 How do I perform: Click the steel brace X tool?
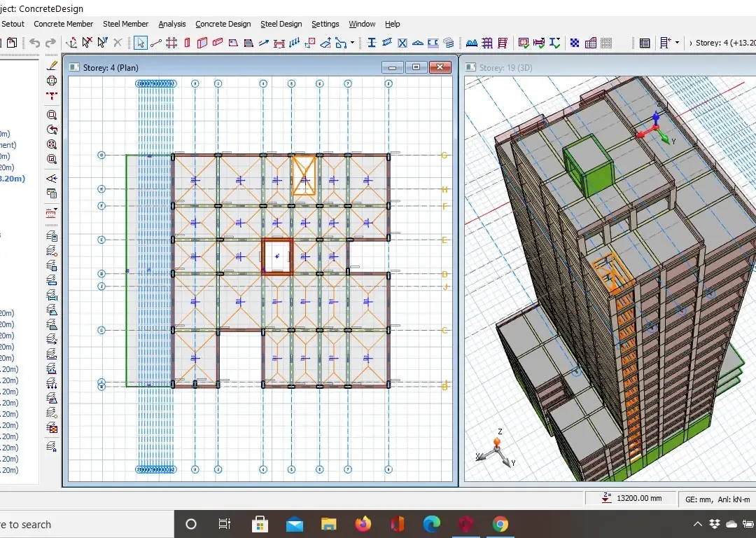click(402, 43)
